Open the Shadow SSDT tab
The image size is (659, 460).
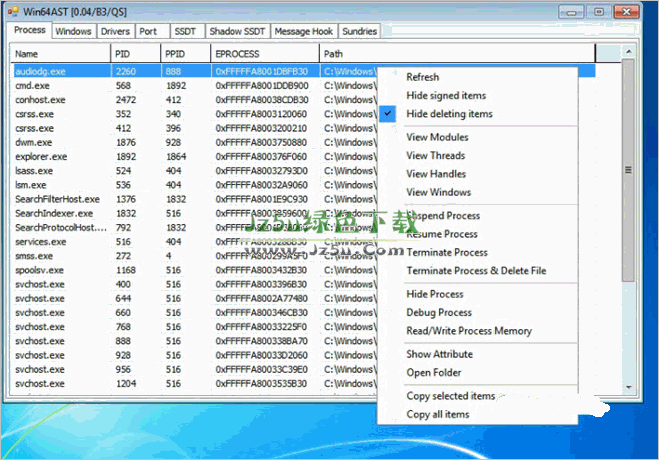[x=237, y=32]
